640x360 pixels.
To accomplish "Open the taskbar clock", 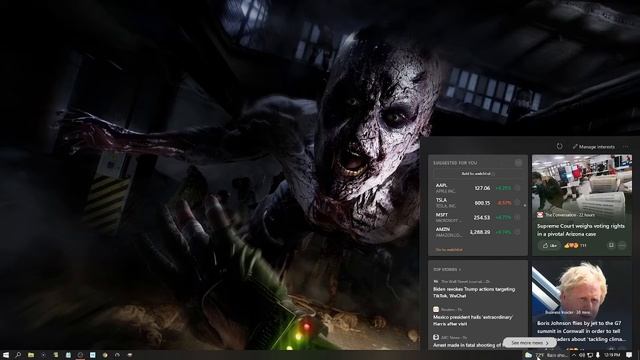I will pos(612,355).
